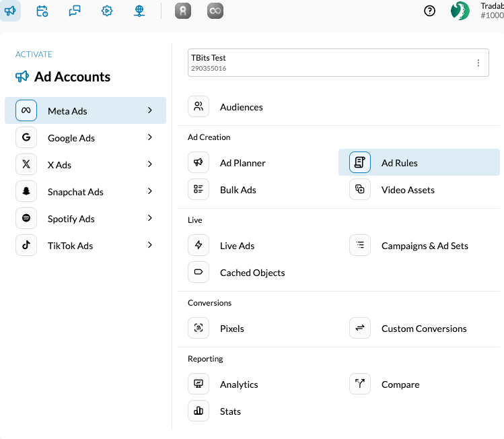Open the Ad Planner item
The width and height of the screenshot is (504, 439).
pyautogui.click(x=242, y=163)
